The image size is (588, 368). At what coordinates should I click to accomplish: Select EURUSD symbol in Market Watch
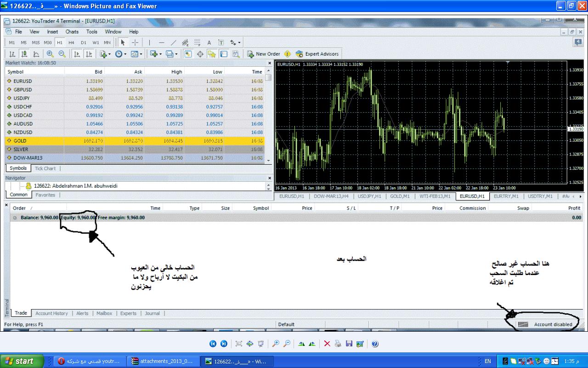[23, 81]
